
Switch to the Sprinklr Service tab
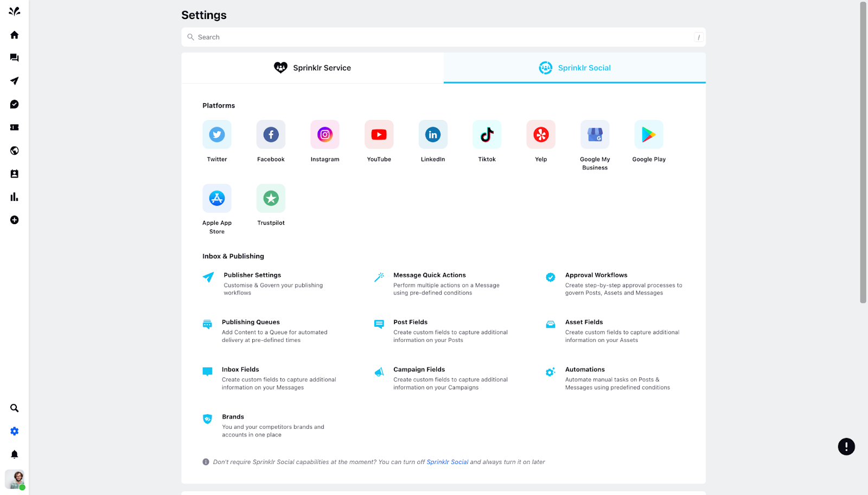pos(312,68)
